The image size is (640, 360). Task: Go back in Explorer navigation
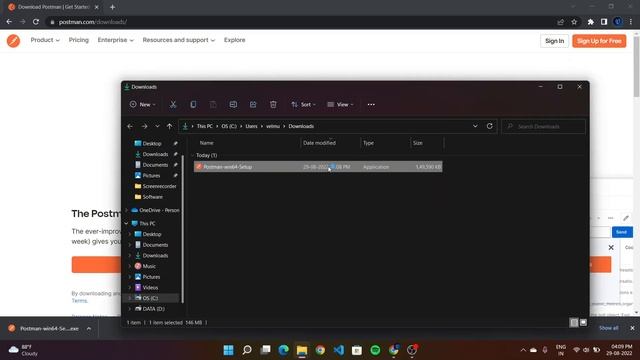point(130,127)
